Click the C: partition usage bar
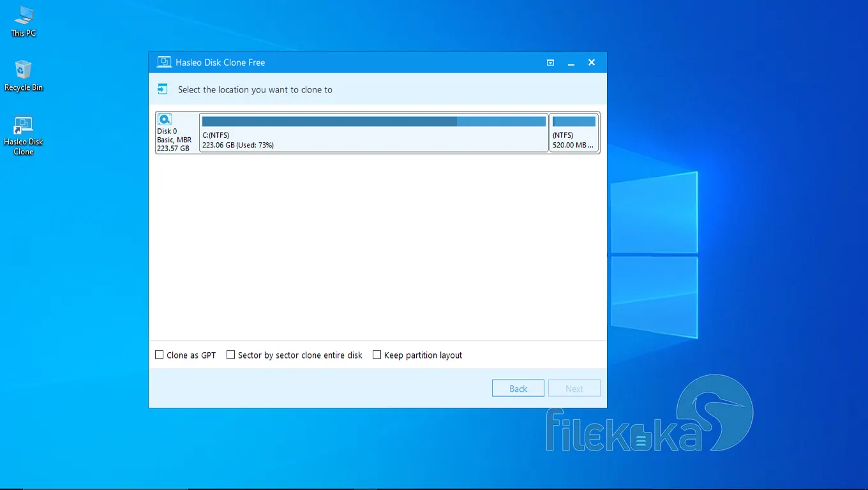The width and height of the screenshot is (868, 490). click(374, 121)
